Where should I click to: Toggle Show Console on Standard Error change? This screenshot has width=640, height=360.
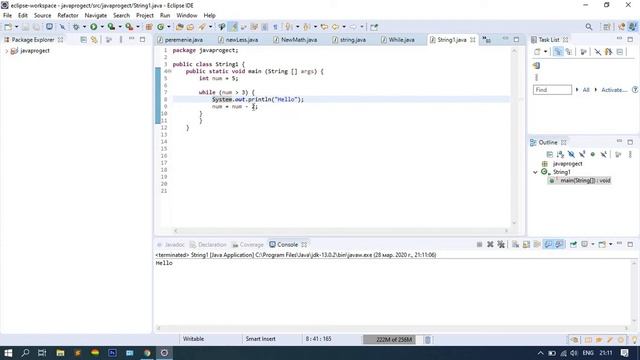click(x=559, y=244)
